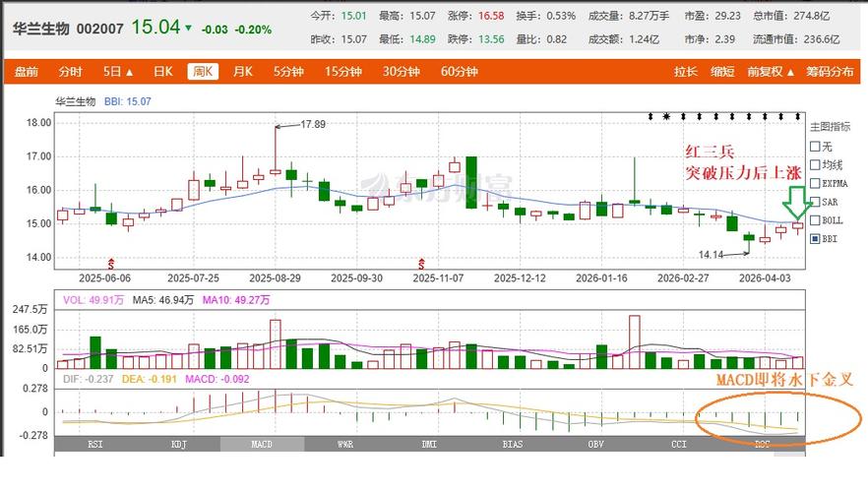
Task: Select the 月K monthly chart tab
Action: pyautogui.click(x=242, y=72)
